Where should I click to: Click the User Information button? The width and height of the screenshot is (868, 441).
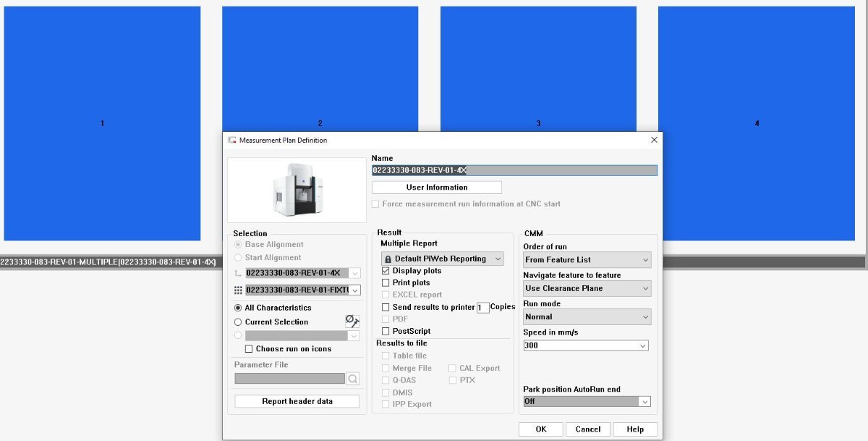[x=437, y=188]
